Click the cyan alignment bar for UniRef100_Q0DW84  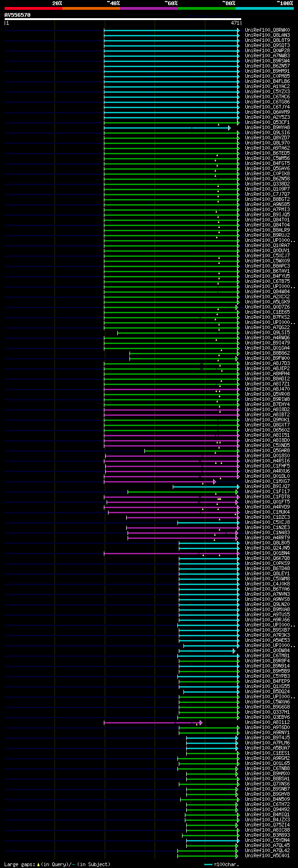[207, 651]
